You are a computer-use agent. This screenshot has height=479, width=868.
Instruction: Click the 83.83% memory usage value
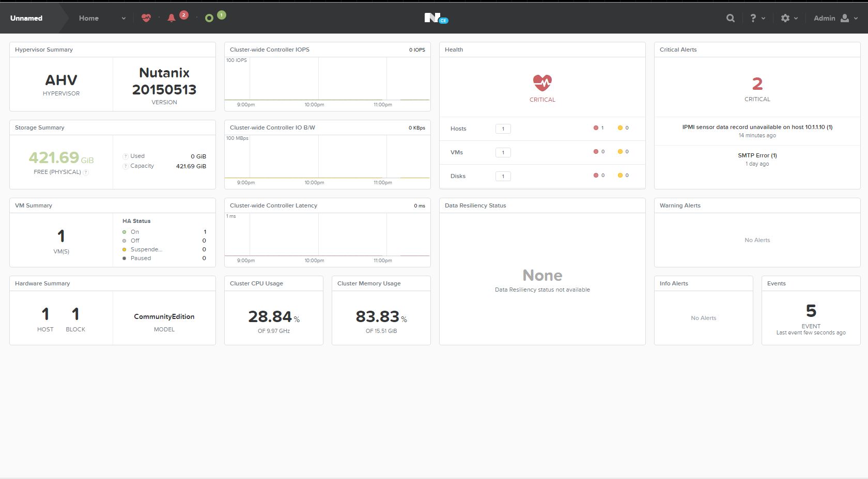381,316
